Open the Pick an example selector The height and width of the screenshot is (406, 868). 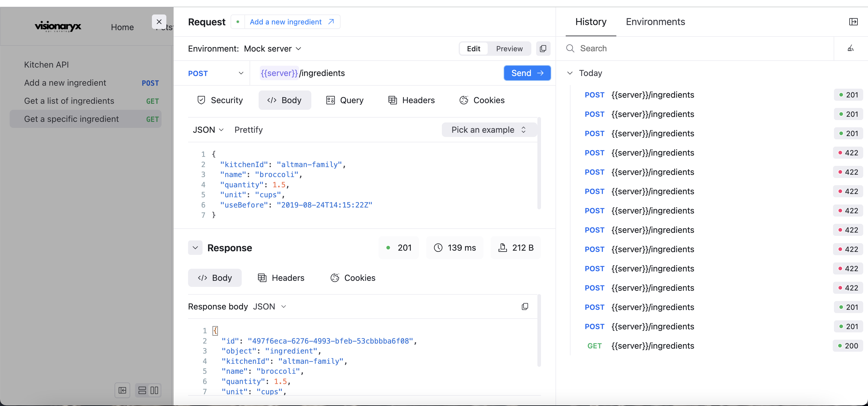489,130
